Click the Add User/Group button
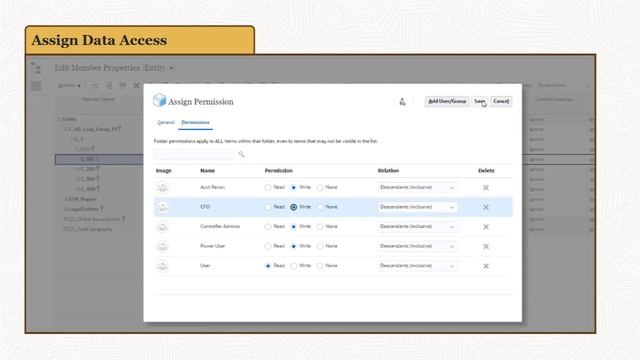The height and width of the screenshot is (360, 640). point(447,101)
